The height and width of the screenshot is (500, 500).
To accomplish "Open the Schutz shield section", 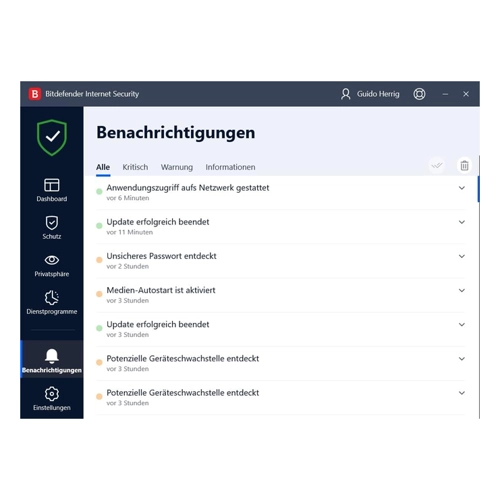I will point(52,227).
